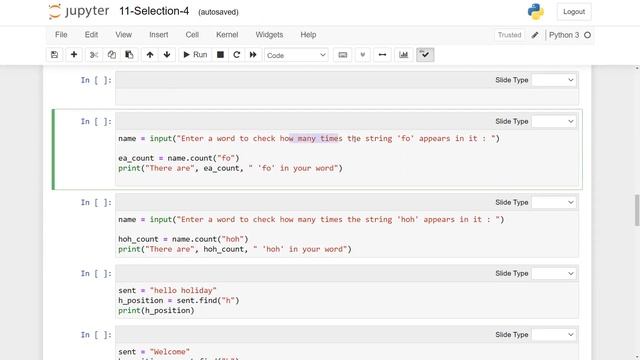Toggle the checkmark toolbar button
The height and width of the screenshot is (360, 640).
point(425,55)
